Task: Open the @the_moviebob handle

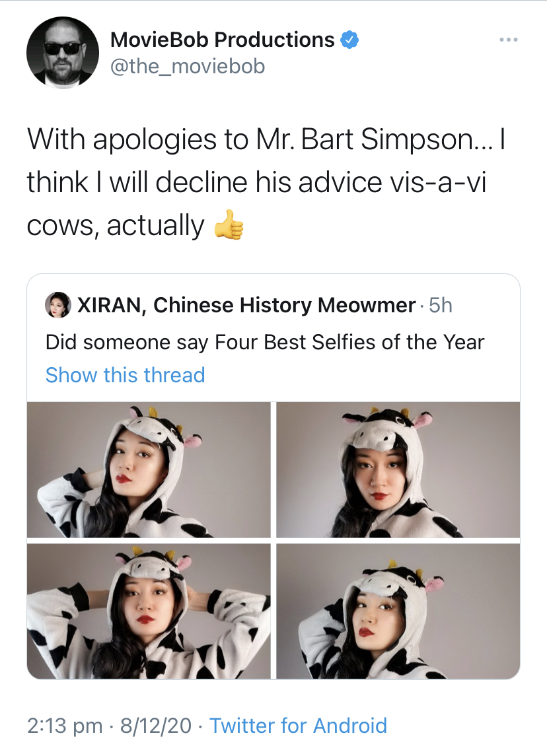Action: [x=188, y=66]
